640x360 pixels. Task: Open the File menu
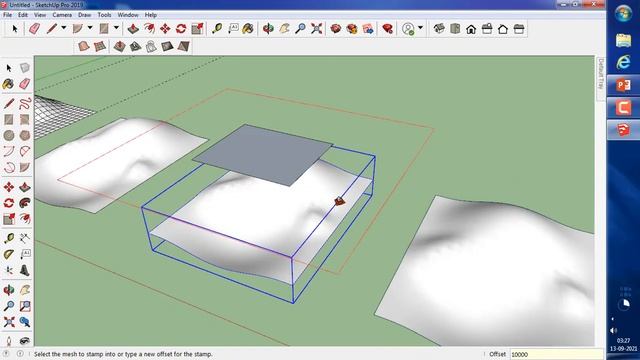7,15
